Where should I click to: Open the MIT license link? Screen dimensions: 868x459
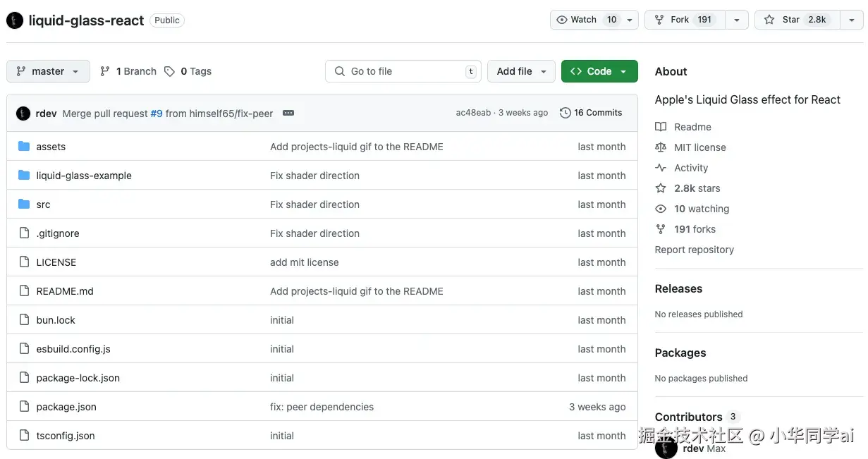point(699,147)
